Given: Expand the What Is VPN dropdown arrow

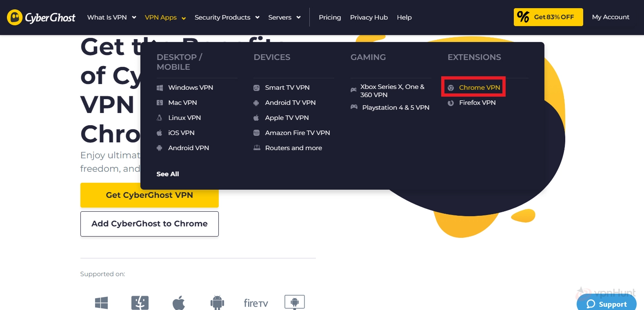Looking at the screenshot, I should pyautogui.click(x=134, y=18).
